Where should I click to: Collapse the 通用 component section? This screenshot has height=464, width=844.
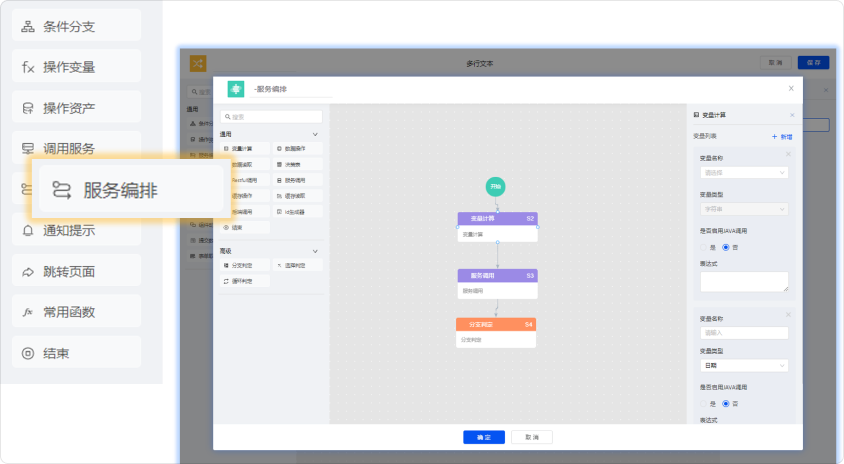click(316, 134)
